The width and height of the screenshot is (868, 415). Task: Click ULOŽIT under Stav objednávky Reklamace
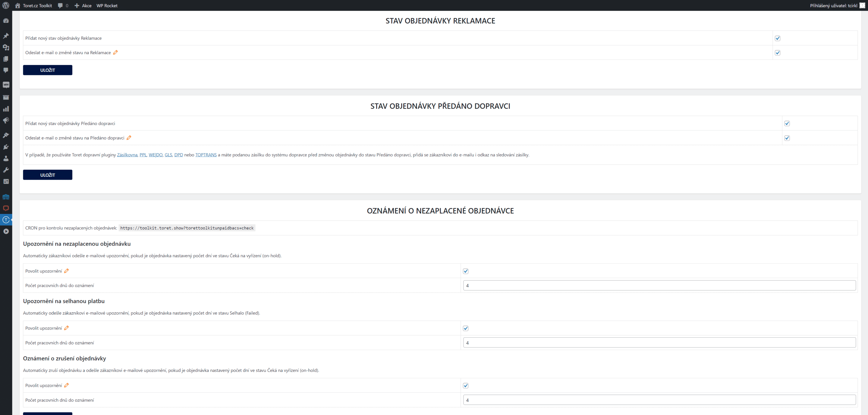click(48, 70)
